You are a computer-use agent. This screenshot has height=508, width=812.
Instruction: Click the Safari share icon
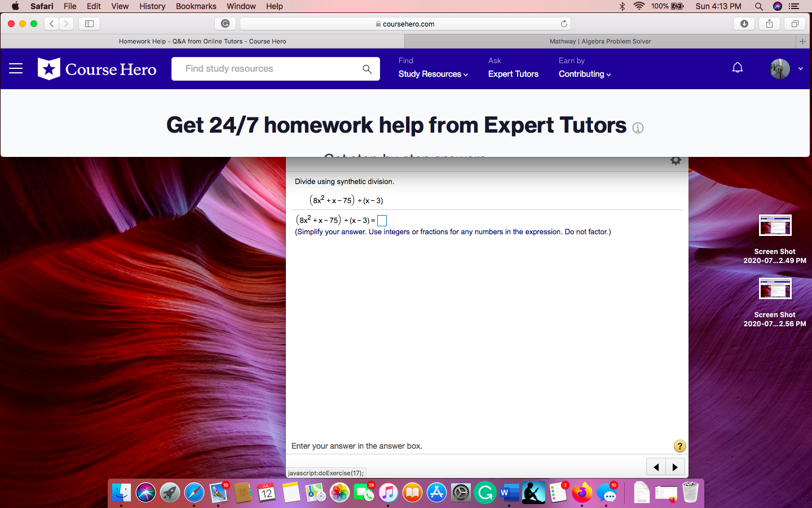pos(769,24)
